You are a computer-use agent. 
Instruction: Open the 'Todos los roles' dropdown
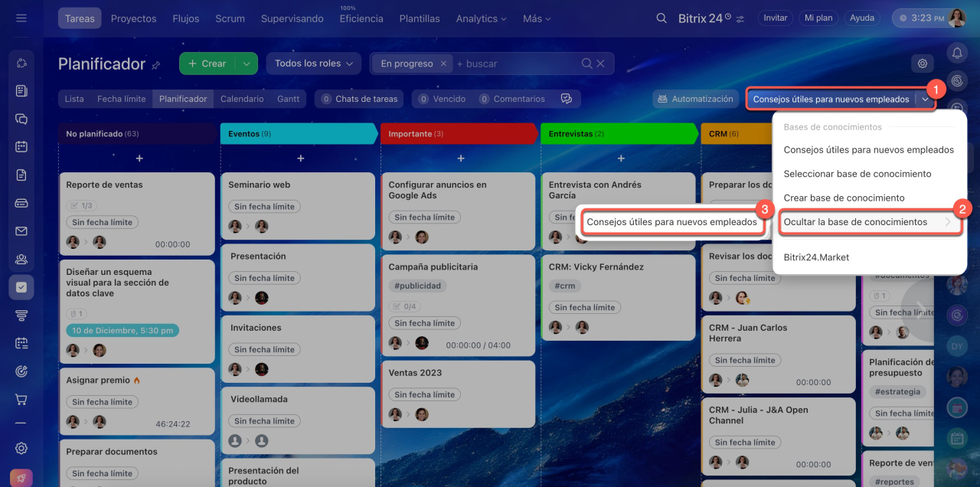click(314, 64)
